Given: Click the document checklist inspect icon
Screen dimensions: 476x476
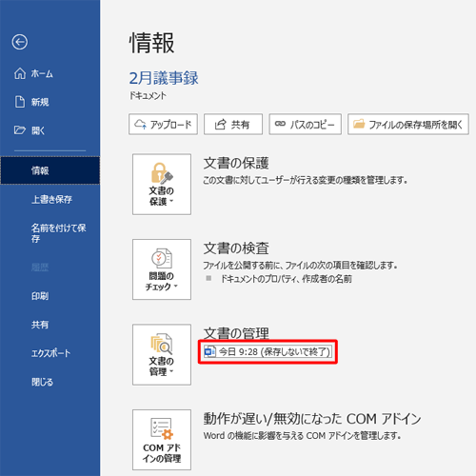Looking at the screenshot, I should (162, 258).
